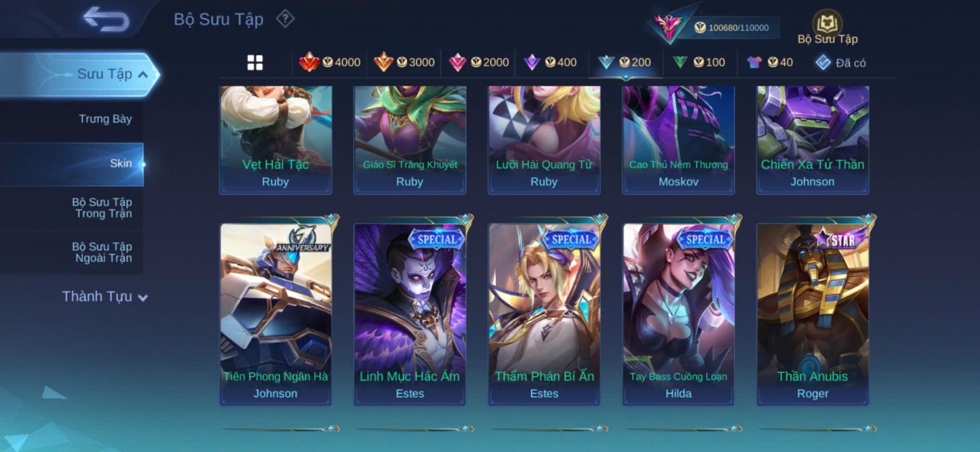Filter skins by 2000 point pink gem
The height and width of the screenshot is (452, 980).
(x=479, y=62)
